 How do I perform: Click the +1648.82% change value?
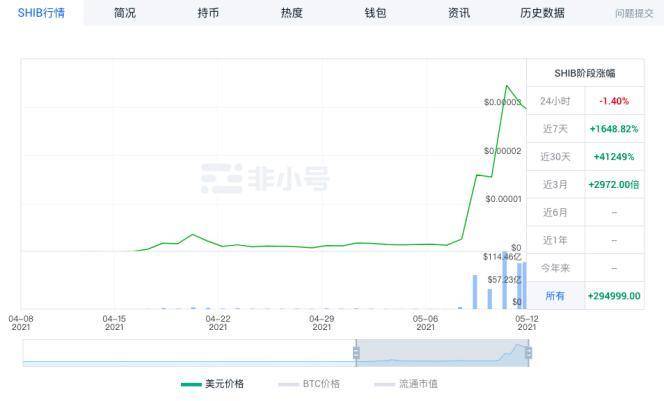(614, 129)
